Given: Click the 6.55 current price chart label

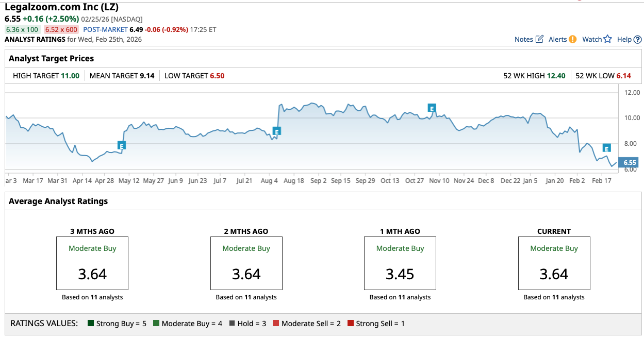Looking at the screenshot, I should click(x=629, y=162).
